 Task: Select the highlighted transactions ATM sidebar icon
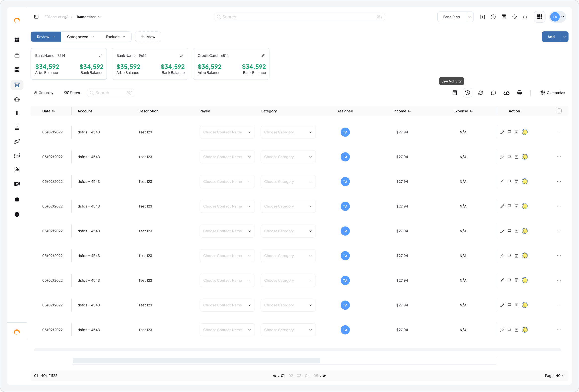(17, 85)
